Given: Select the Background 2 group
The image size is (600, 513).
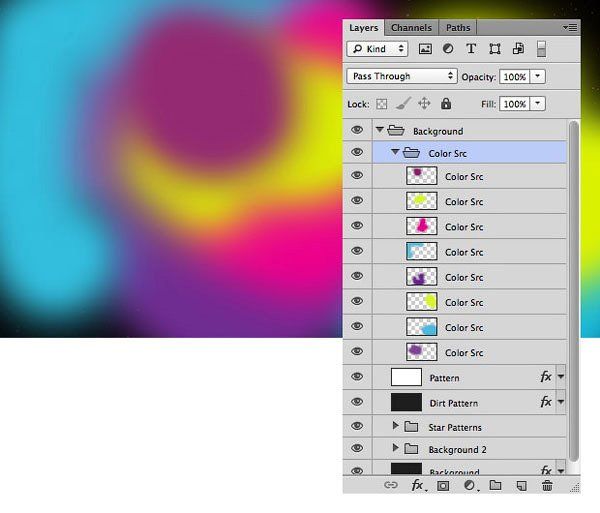Looking at the screenshot, I should click(458, 450).
